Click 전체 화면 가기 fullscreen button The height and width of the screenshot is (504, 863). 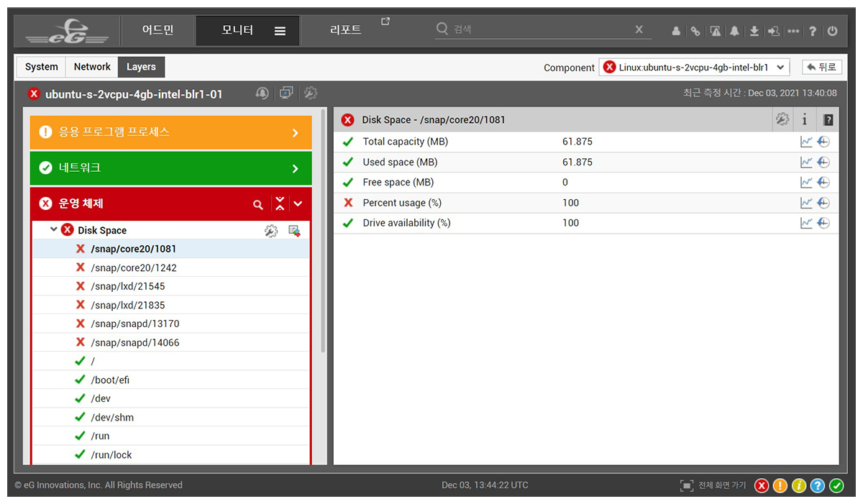[x=713, y=485]
